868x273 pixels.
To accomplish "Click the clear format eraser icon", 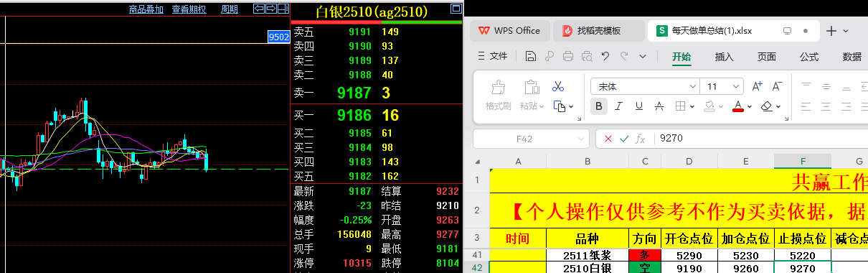I will pyautogui.click(x=766, y=106).
